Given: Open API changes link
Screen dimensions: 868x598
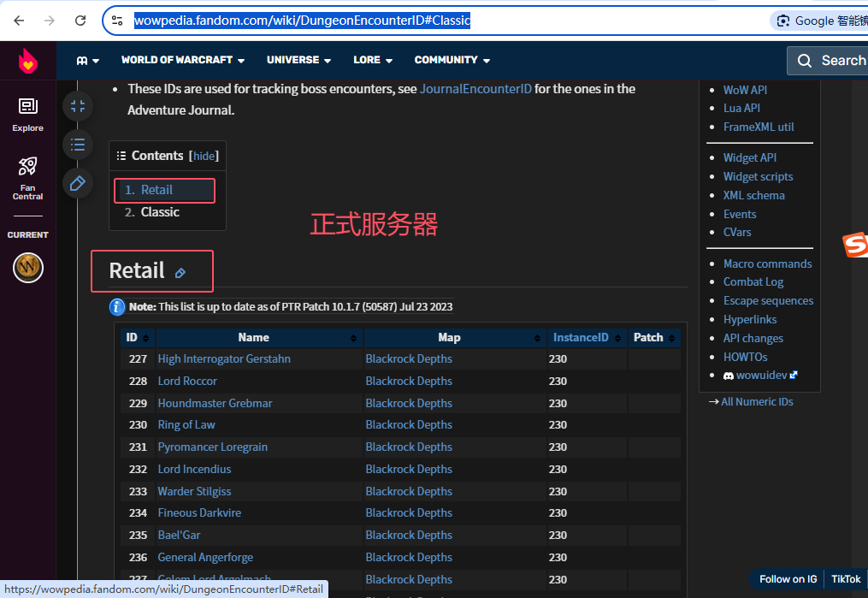Looking at the screenshot, I should coord(753,338).
